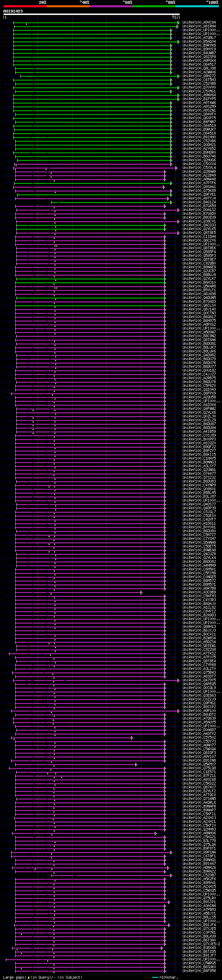Select the AU191423 query title
Viewport: 222px width, 980px height.
(13, 11)
